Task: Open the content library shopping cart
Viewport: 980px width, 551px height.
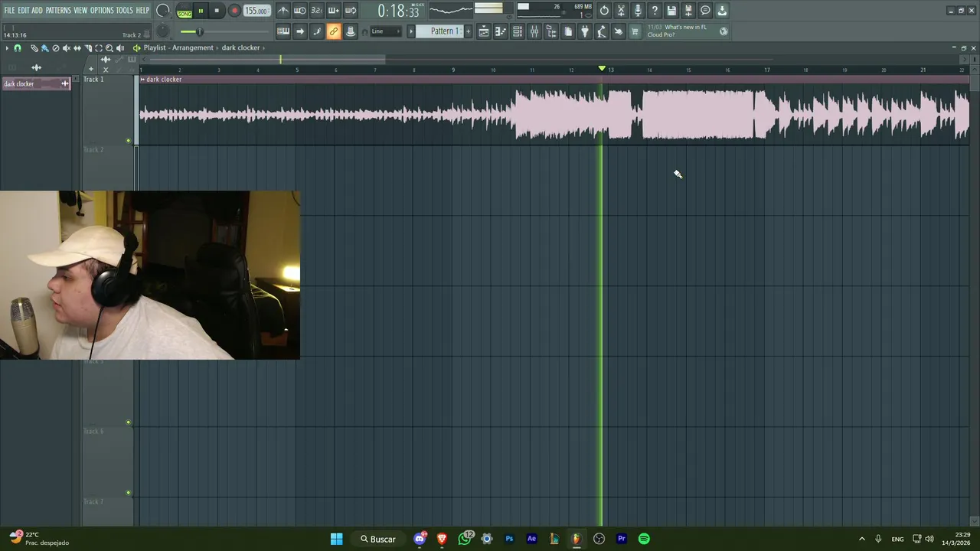Action: pyautogui.click(x=635, y=31)
